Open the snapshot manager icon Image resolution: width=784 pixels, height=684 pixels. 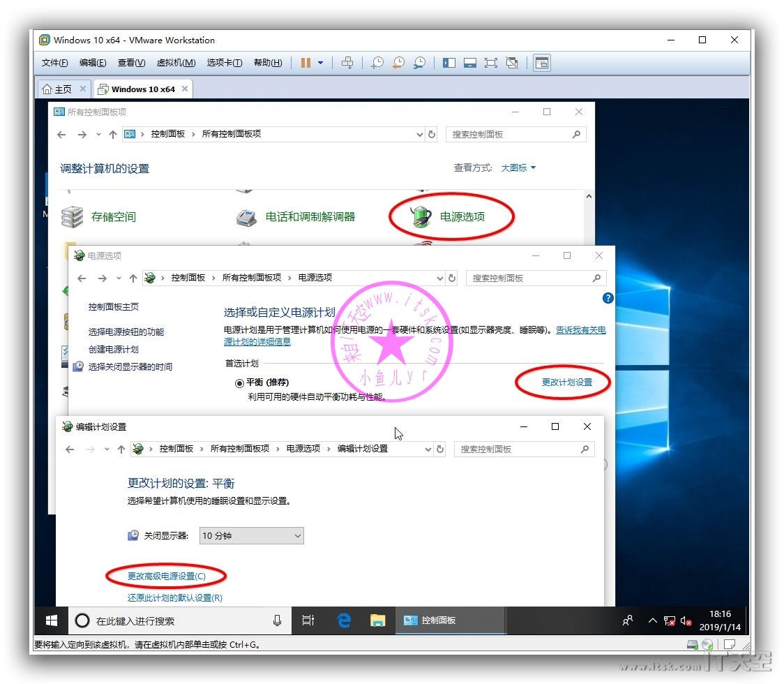[419, 63]
